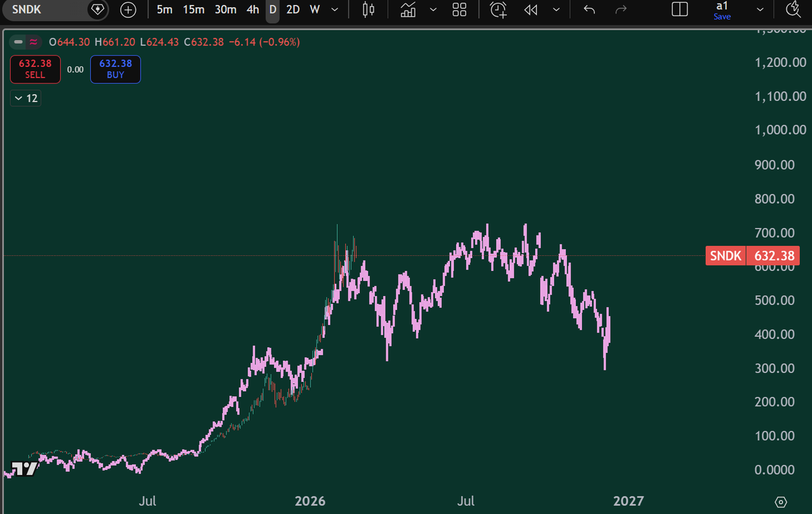
Task: Click the SNDK 632.38 price label
Action: (x=752, y=256)
